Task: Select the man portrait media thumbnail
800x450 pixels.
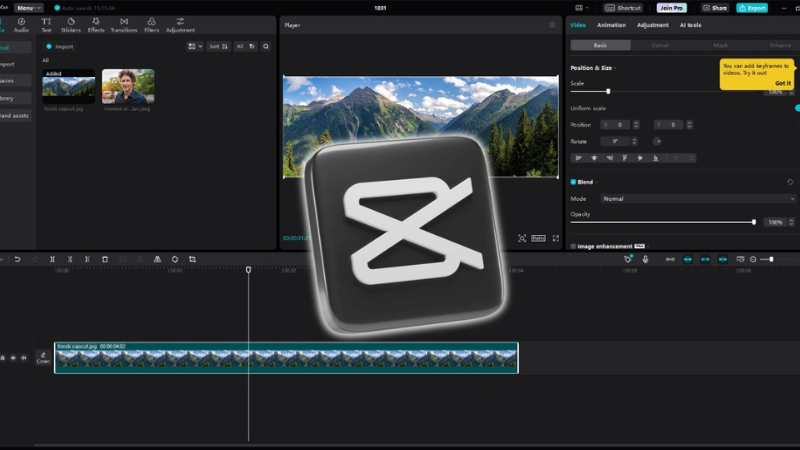Action: click(128, 87)
